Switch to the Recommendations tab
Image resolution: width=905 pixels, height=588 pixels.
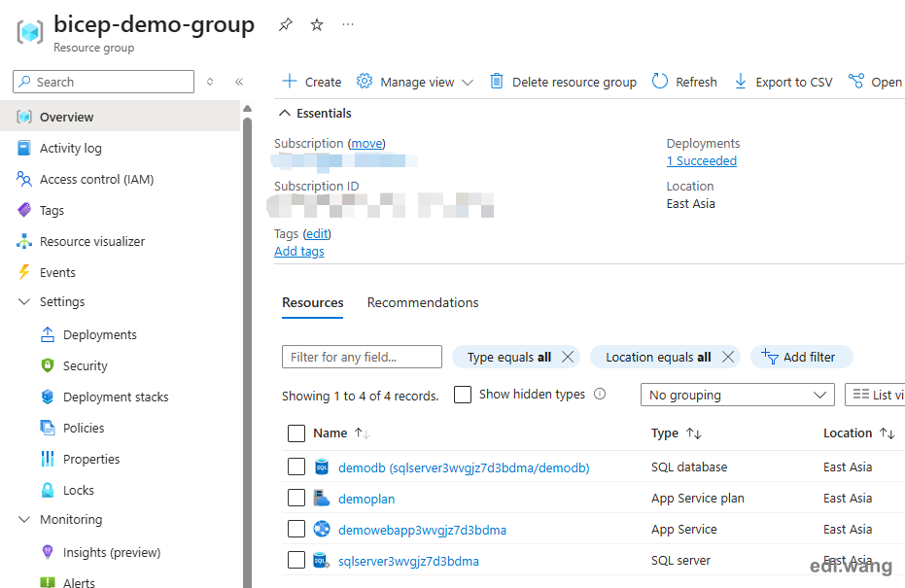coord(423,303)
